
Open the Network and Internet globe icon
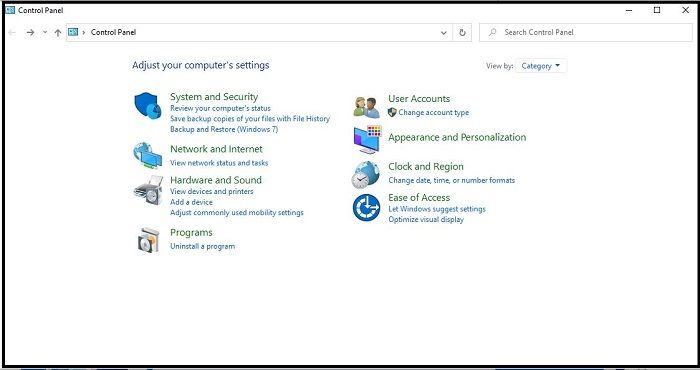click(x=148, y=155)
